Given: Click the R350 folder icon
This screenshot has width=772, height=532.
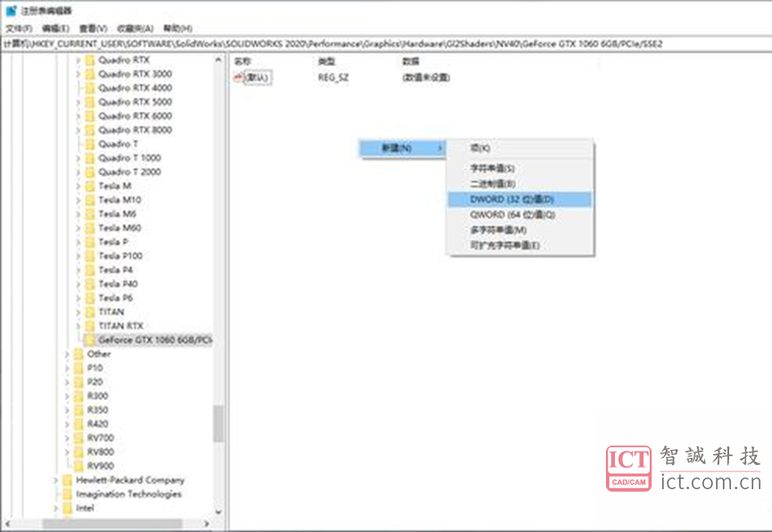Looking at the screenshot, I should tap(79, 411).
